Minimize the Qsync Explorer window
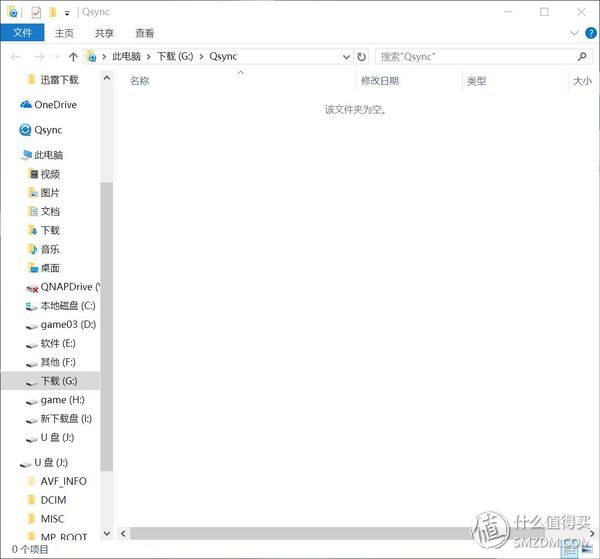 [508, 12]
